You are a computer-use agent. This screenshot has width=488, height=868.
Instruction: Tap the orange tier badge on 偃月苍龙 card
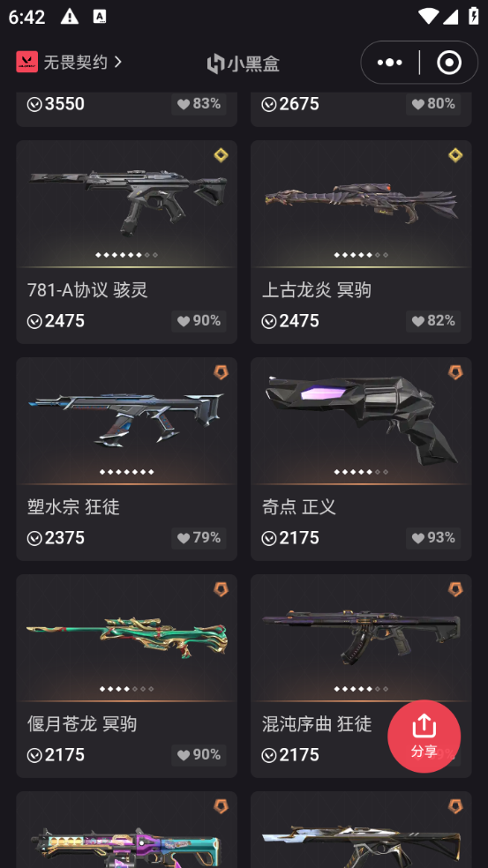[221, 589]
